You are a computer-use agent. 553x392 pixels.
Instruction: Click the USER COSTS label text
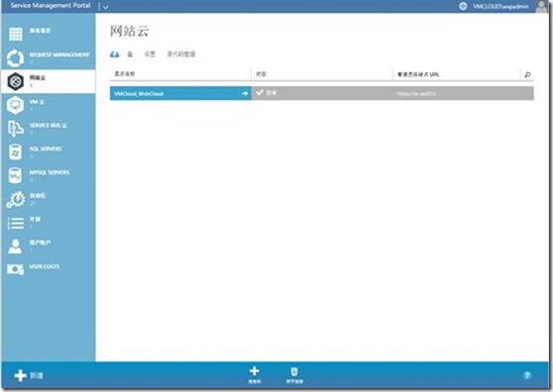45,266
